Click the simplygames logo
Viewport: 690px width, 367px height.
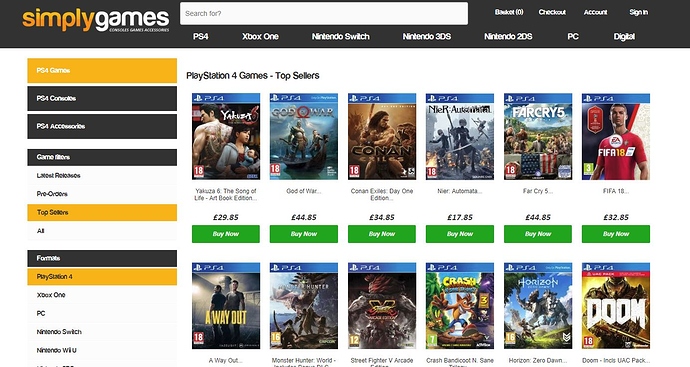point(95,20)
